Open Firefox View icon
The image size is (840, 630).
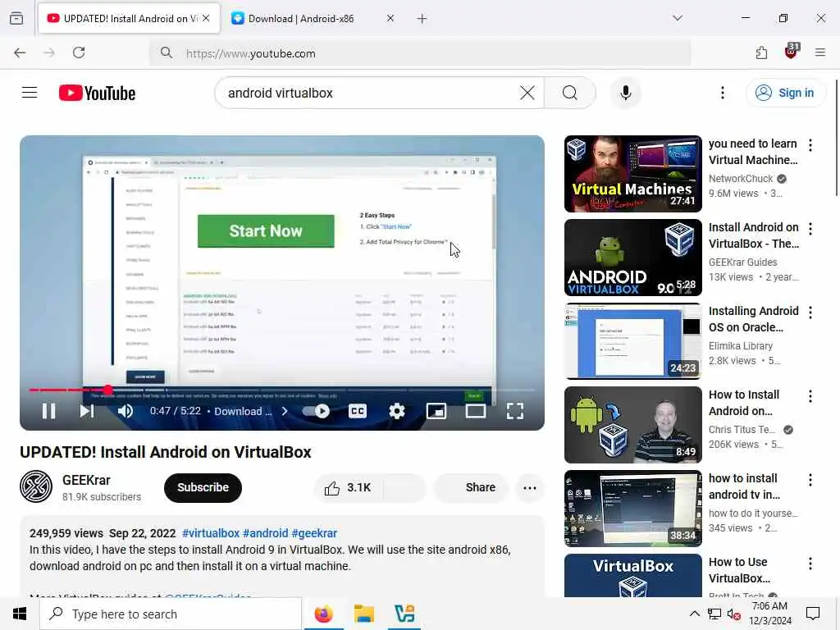[16, 18]
